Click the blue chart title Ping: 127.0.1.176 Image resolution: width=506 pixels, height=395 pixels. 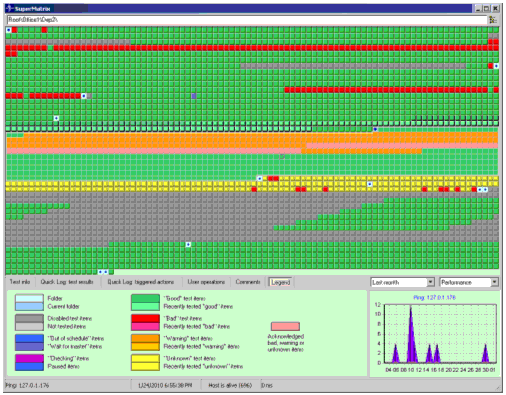(434, 297)
